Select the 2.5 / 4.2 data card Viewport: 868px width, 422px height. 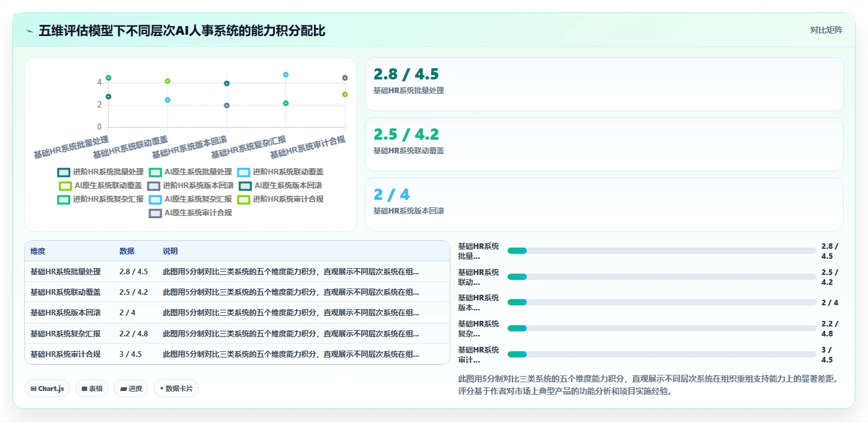[x=604, y=145]
